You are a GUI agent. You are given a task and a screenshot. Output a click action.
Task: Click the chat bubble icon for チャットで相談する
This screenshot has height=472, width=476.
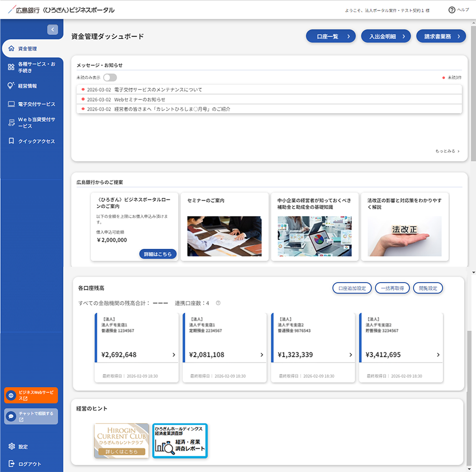click(11, 416)
